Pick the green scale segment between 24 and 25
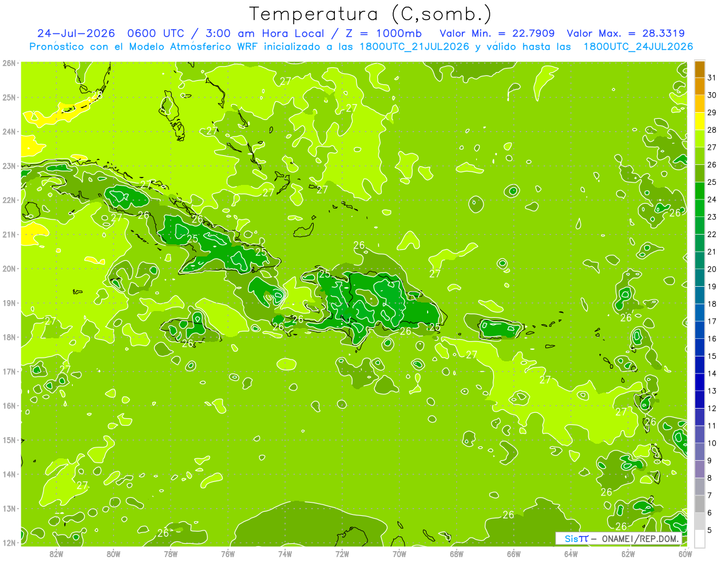Screen dimensions: 728x562 (699, 190)
